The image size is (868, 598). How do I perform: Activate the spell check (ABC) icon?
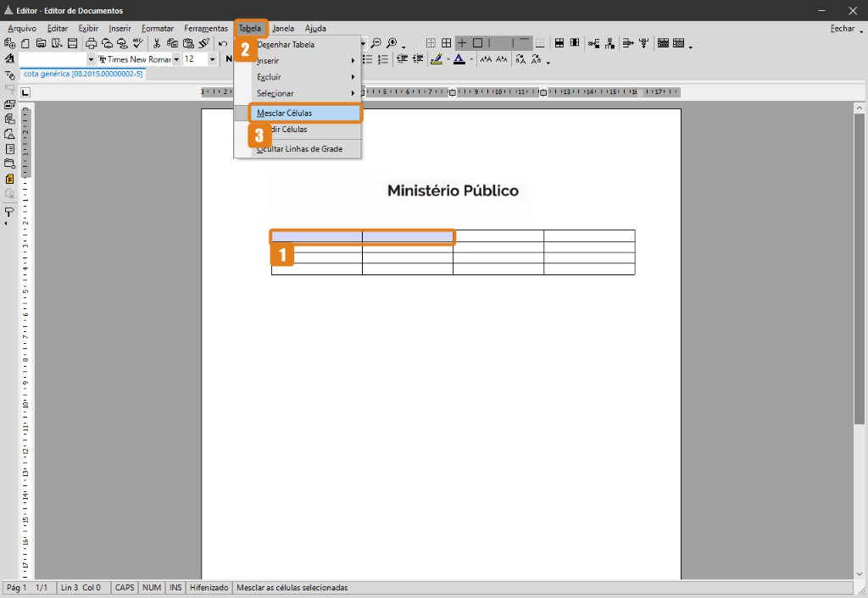point(138,42)
